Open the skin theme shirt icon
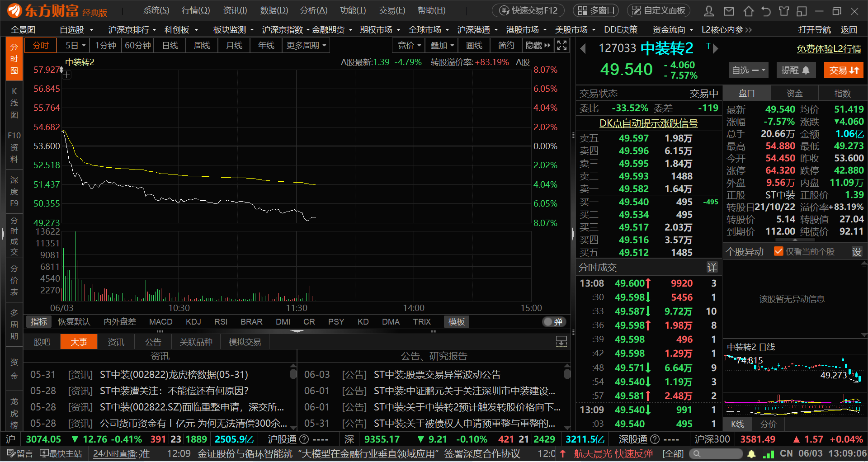The width and height of the screenshot is (868, 462). point(784,11)
